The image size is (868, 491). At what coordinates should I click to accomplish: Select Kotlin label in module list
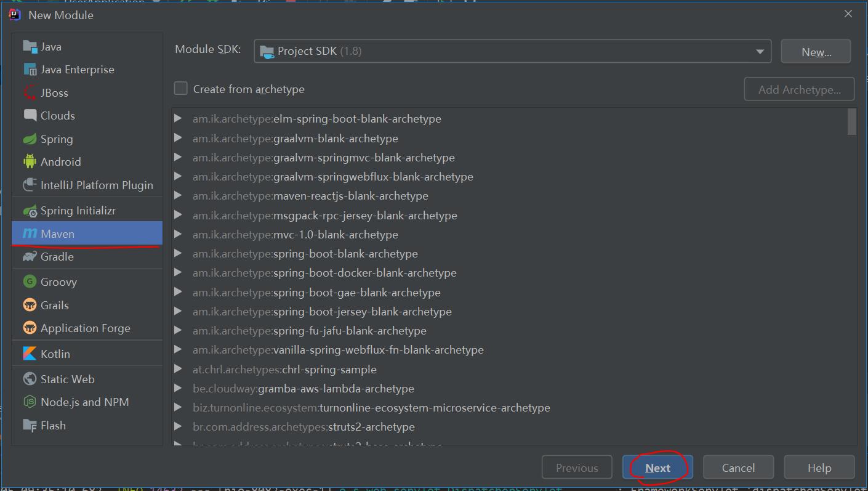[55, 354]
